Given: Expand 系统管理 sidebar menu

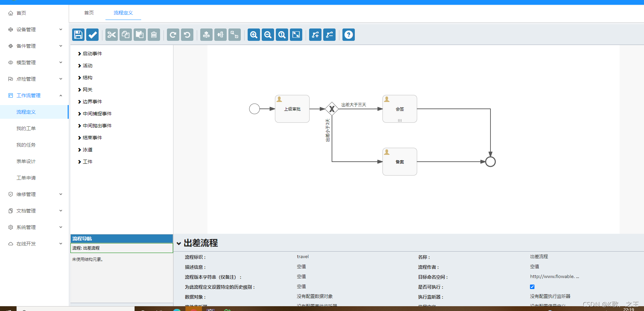Looking at the screenshot, I should [34, 227].
